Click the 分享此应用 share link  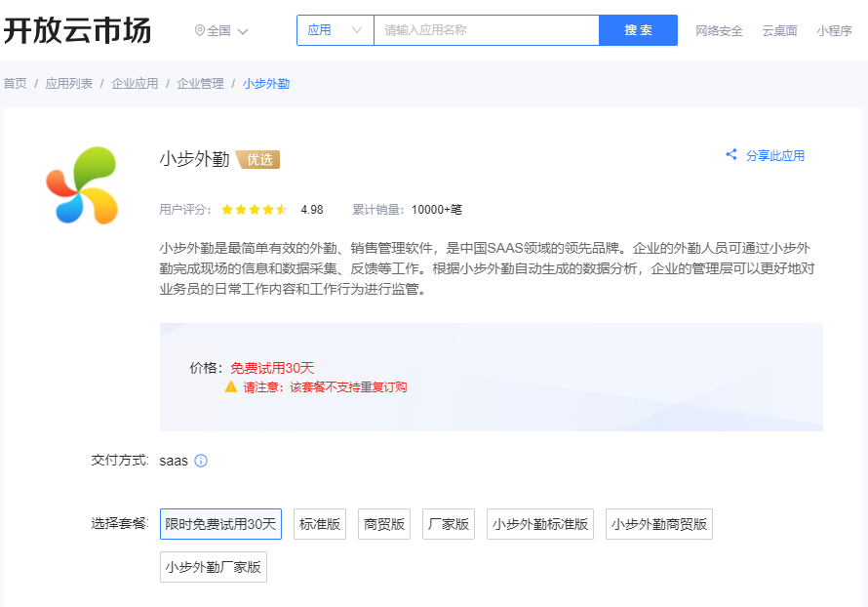[775, 155]
